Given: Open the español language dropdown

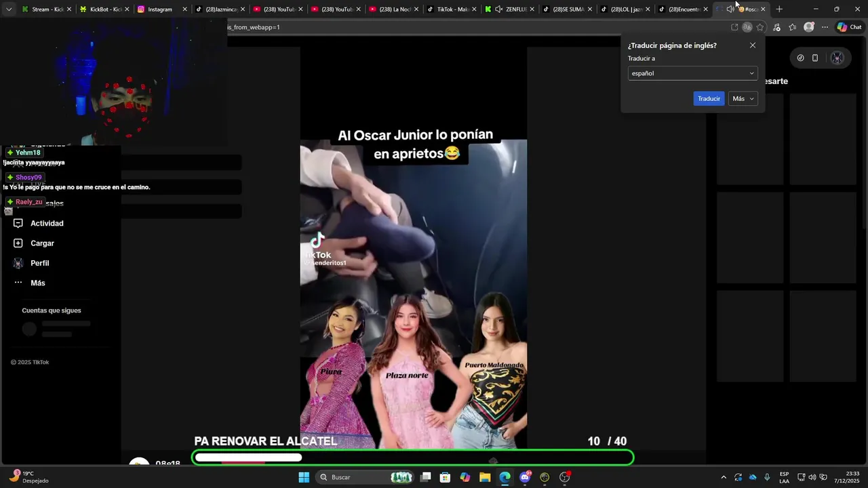Looking at the screenshot, I should [692, 73].
